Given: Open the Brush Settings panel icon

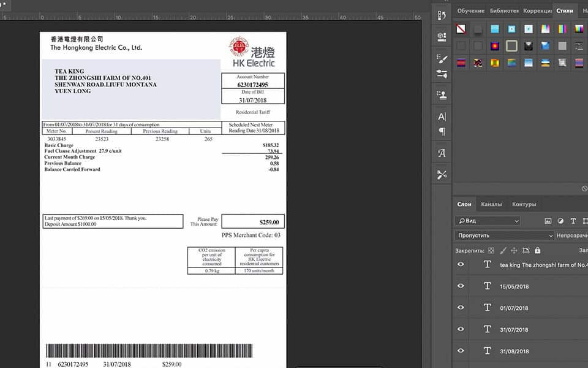Looking at the screenshot, I should pos(442,73).
